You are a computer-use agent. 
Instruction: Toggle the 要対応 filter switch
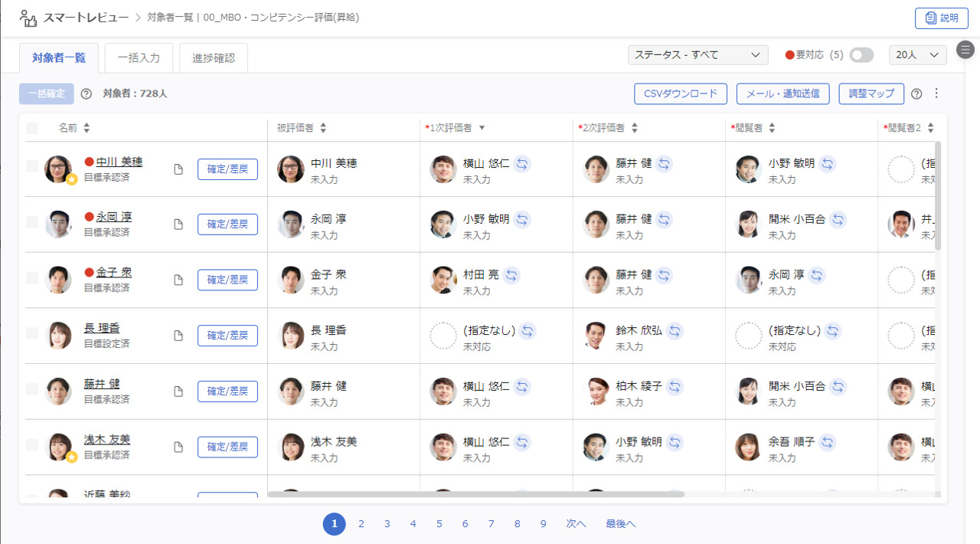click(861, 55)
